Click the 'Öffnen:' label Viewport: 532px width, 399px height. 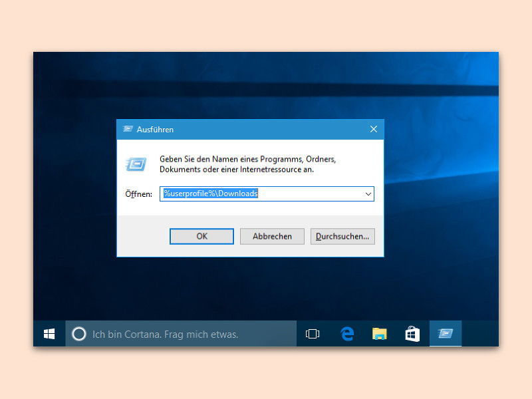pos(138,194)
